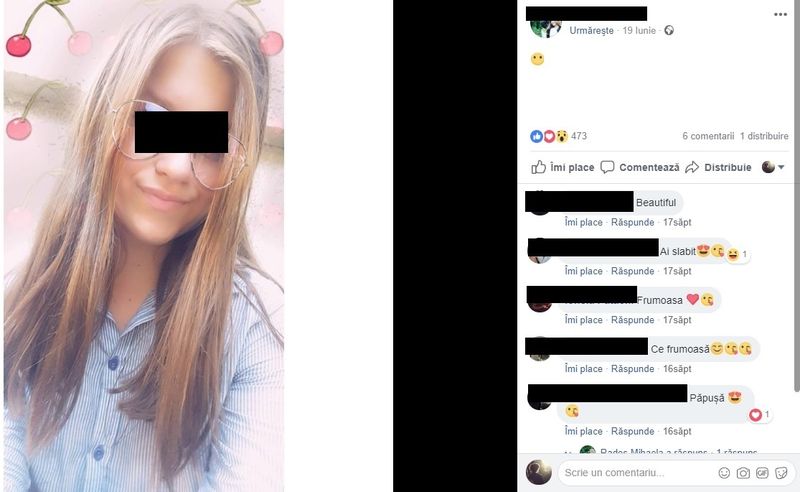
Task: Reply to the Beautiful comment via Răspunde
Action: [633, 222]
